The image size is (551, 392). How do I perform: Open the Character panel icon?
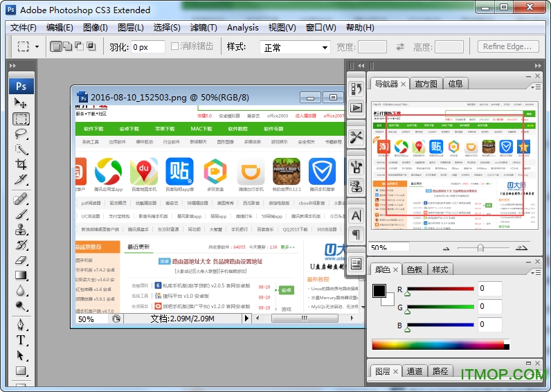tap(356, 215)
